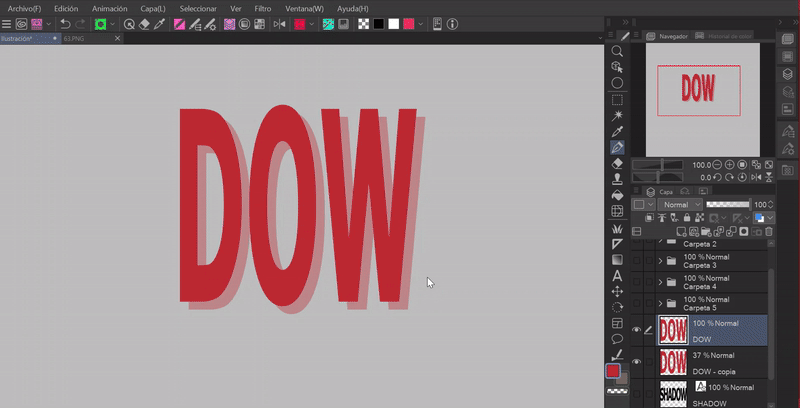800x408 pixels.
Task: Select the Decoration grass brush tool
Action: (x=617, y=228)
